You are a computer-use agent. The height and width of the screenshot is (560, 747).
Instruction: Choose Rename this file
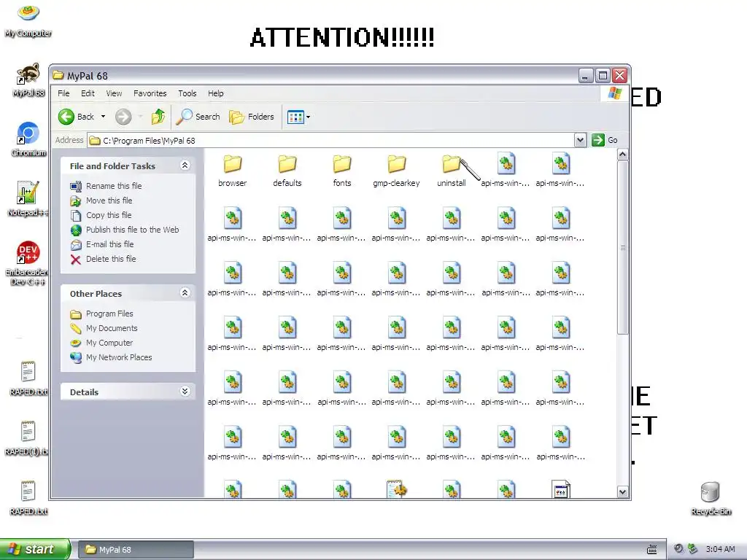[x=107, y=186]
